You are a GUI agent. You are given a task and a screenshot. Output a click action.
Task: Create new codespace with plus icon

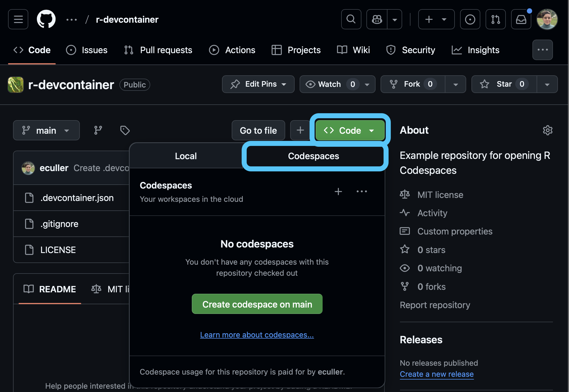pyautogui.click(x=338, y=192)
